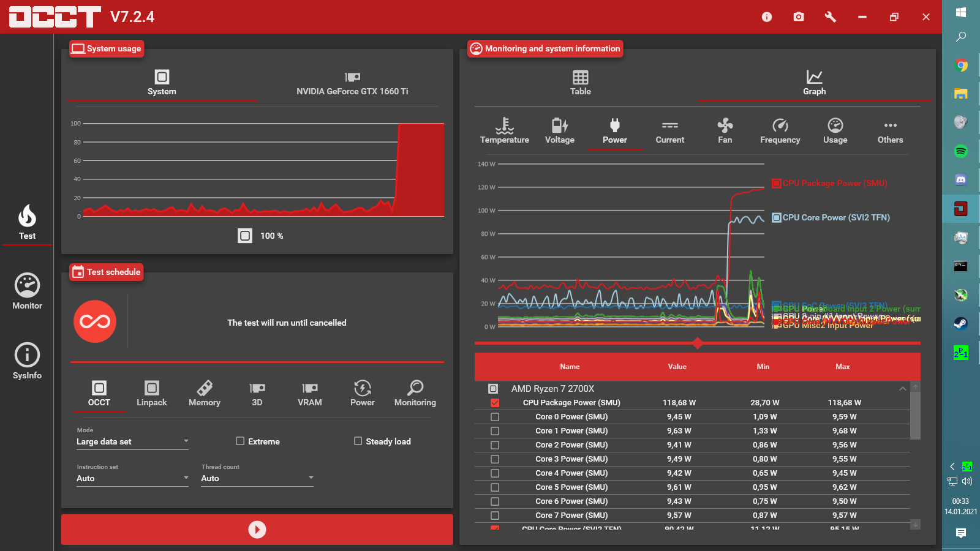Collapse the AMD Ryzen 7 2700X group
The image size is (980, 551).
(x=903, y=389)
